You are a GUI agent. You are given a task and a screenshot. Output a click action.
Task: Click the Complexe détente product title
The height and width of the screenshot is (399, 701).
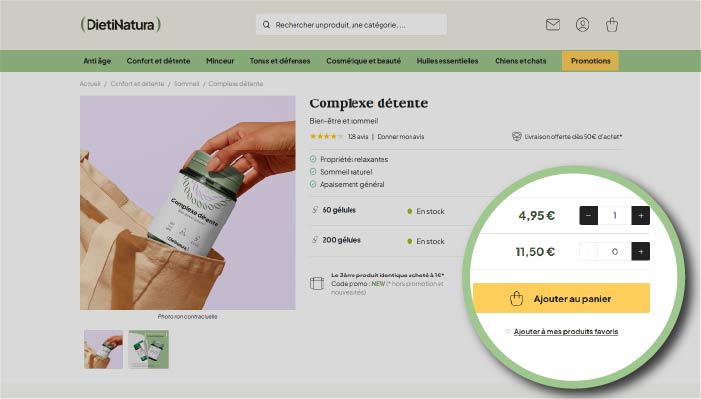tap(368, 103)
